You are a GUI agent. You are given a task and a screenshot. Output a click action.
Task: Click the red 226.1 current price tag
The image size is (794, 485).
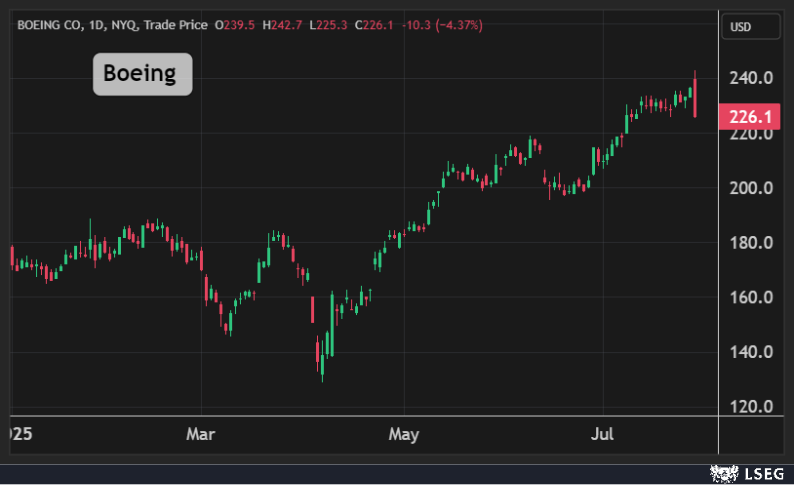point(749,117)
